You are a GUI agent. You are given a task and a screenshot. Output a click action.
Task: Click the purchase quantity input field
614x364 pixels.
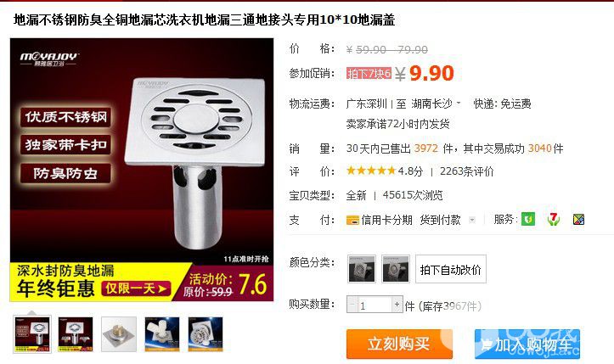(x=375, y=305)
